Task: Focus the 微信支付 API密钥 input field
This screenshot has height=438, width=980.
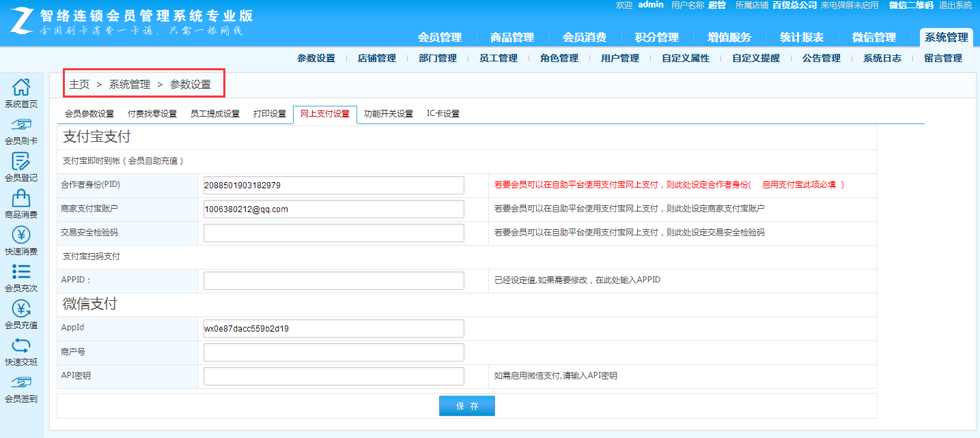Action: [334, 376]
